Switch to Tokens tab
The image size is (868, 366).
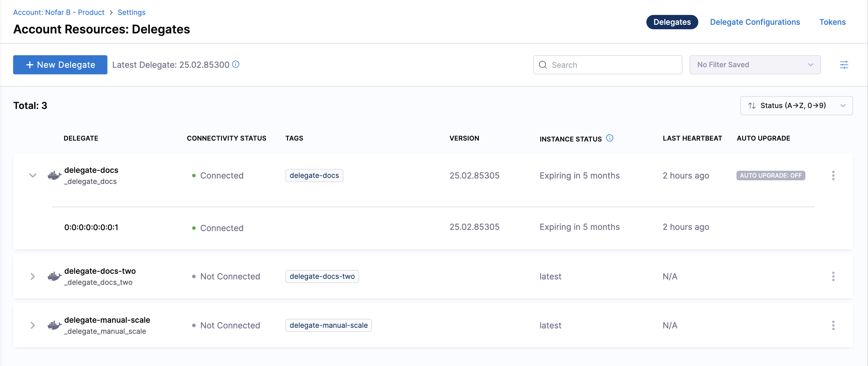click(x=832, y=22)
